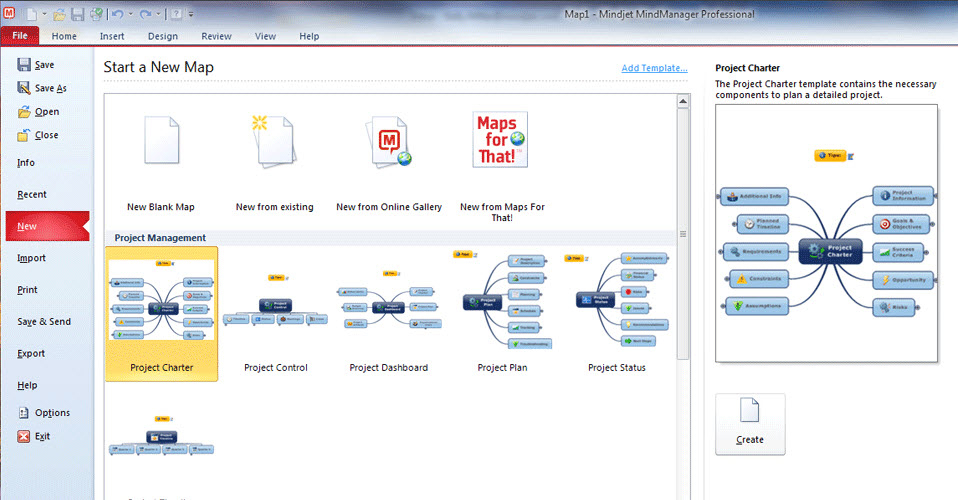Image resolution: width=958 pixels, height=500 pixels.
Task: Click the Redo arrow icon
Action: click(x=146, y=14)
